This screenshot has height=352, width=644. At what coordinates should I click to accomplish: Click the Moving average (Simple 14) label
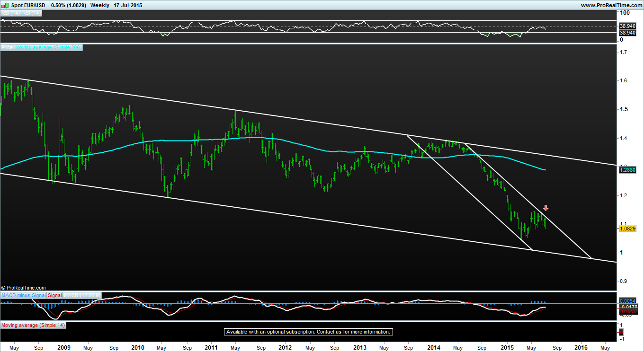click(x=33, y=326)
